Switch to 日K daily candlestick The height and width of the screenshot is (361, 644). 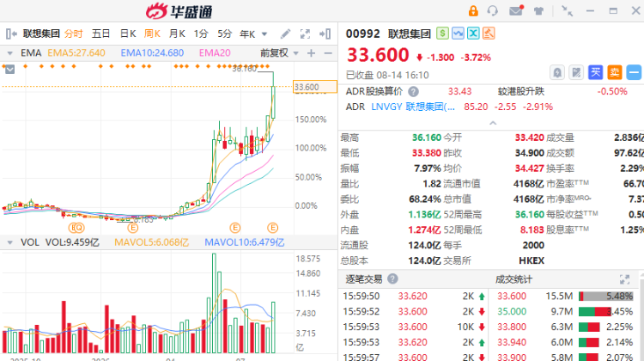(128, 34)
